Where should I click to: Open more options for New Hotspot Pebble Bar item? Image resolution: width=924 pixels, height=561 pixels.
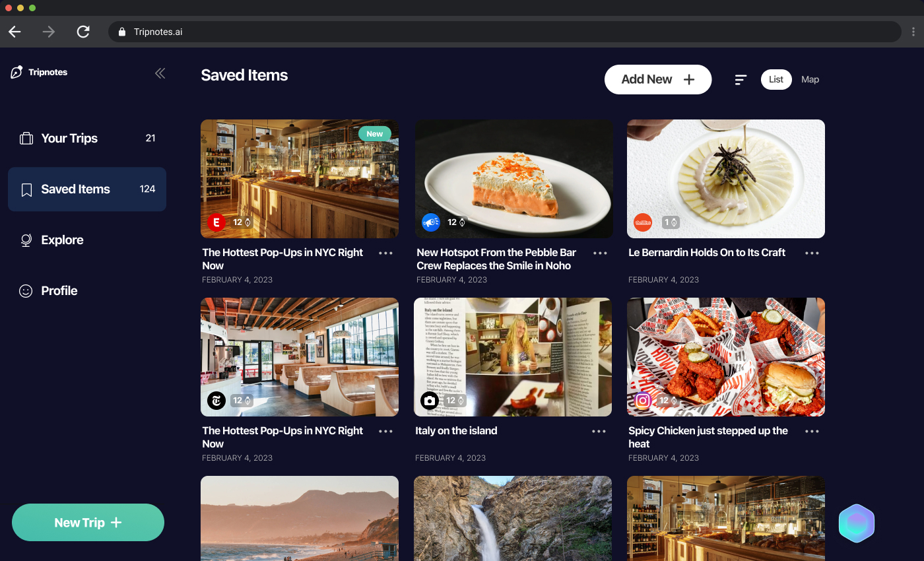pyautogui.click(x=600, y=253)
